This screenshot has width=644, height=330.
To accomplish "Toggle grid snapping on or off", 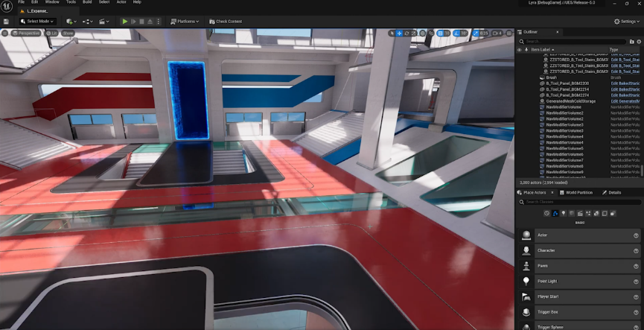I will [439, 34].
